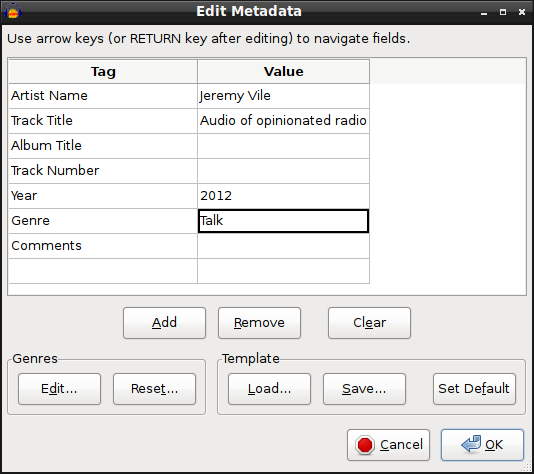Maximize the Edit Metadata window
The image size is (534, 474).
pyautogui.click(x=503, y=12)
